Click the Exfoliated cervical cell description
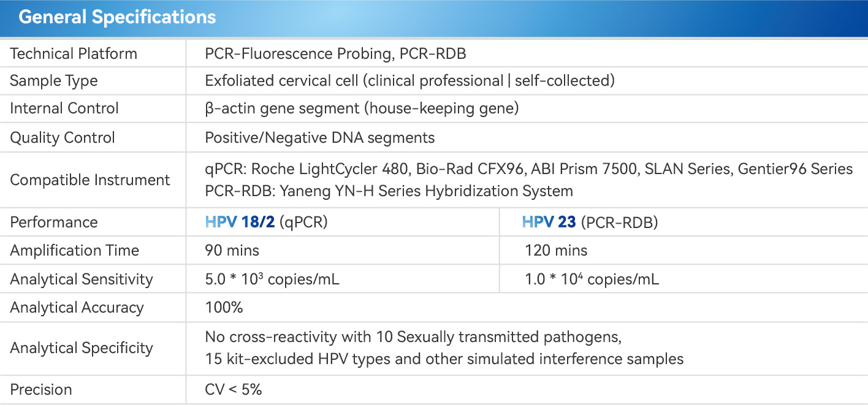Screen dimensions: 868x407 (409, 81)
